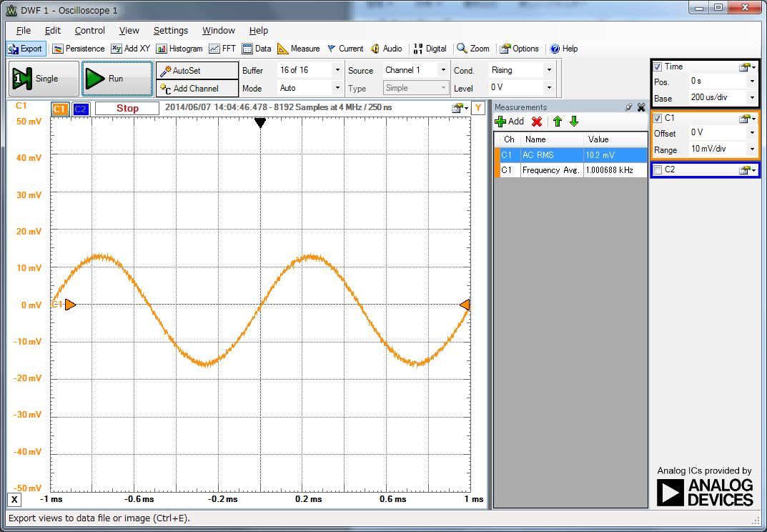The image size is (767, 532).
Task: Open the trigger Source dropdown
Action: click(x=443, y=70)
